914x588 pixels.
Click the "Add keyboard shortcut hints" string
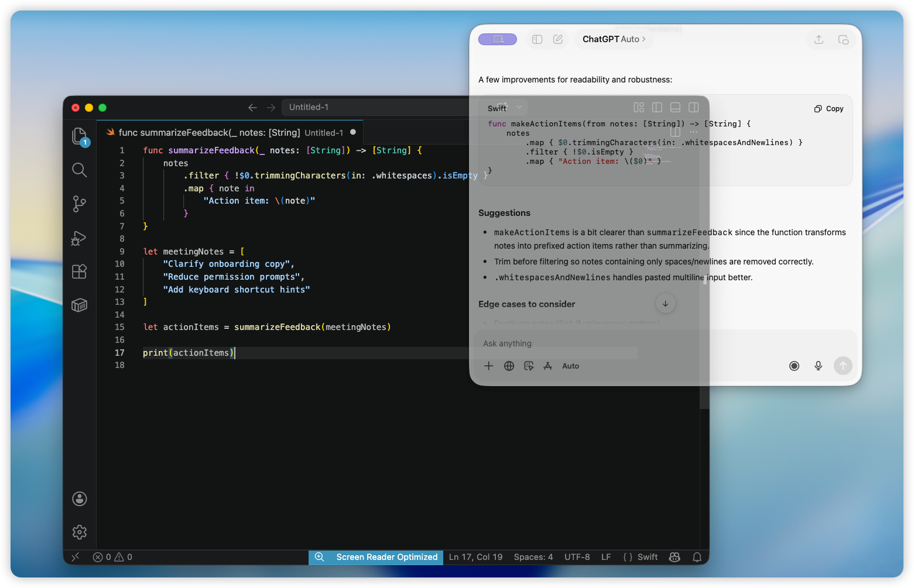coord(237,290)
